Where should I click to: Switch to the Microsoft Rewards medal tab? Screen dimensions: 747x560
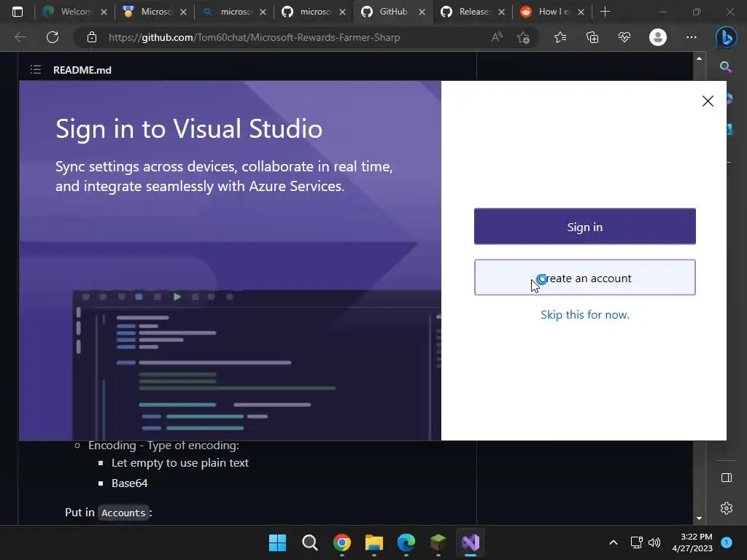[155, 12]
